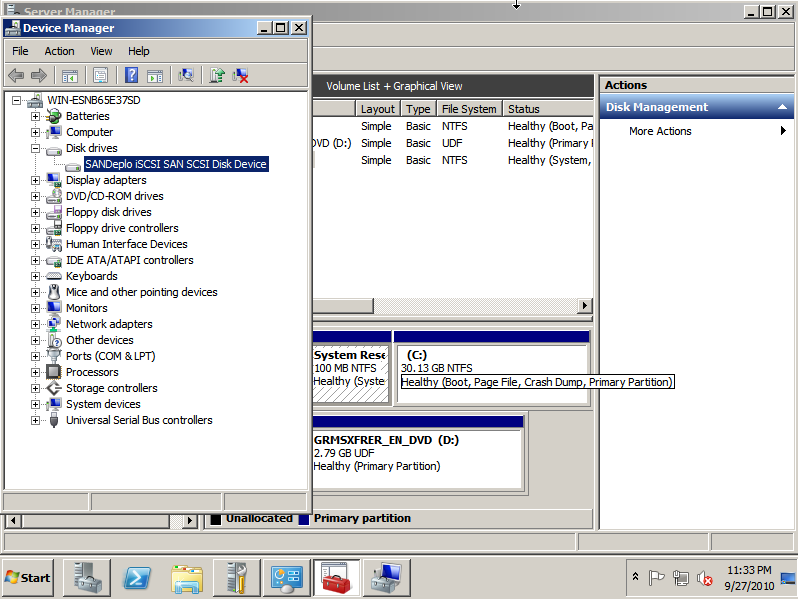Sort by the File System column header
Viewport: 798px width, 599px height.
[x=469, y=109]
